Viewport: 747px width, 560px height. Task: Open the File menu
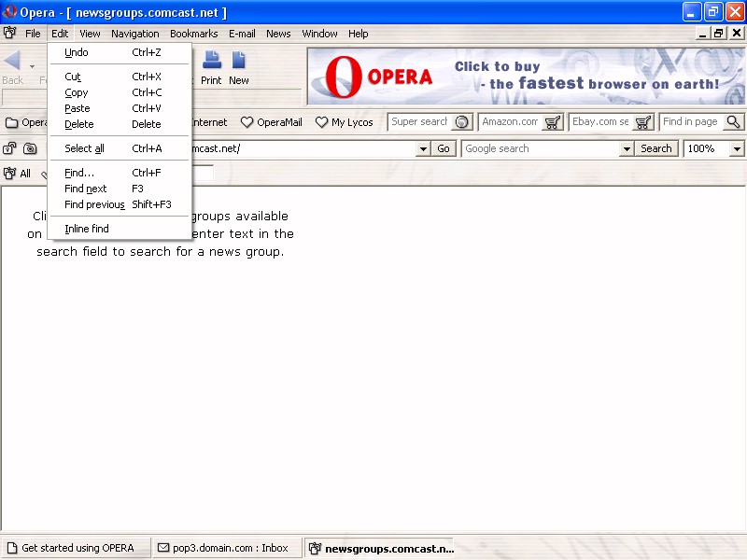(x=33, y=34)
